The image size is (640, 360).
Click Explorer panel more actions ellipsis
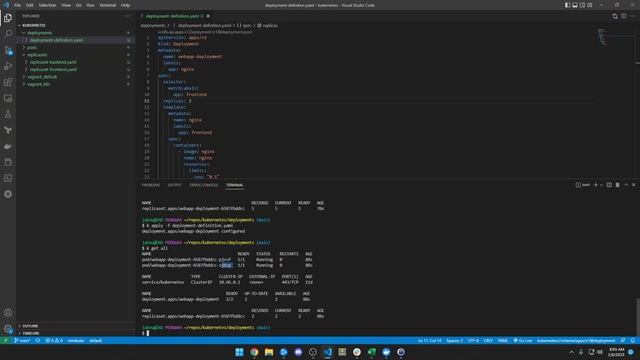pos(128,16)
